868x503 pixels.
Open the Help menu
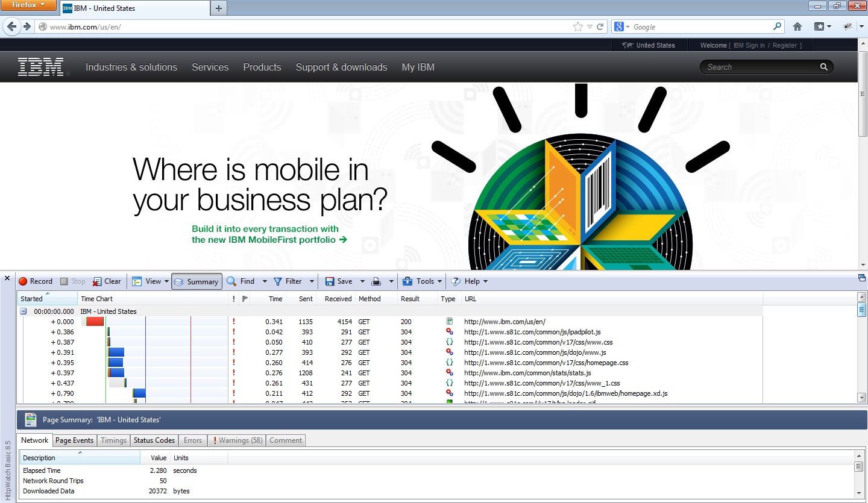click(469, 281)
